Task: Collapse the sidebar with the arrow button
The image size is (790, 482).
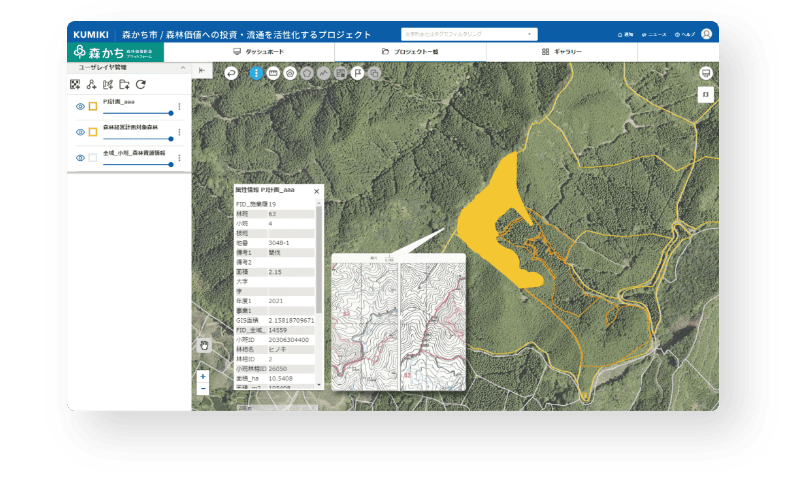Action: click(x=202, y=71)
